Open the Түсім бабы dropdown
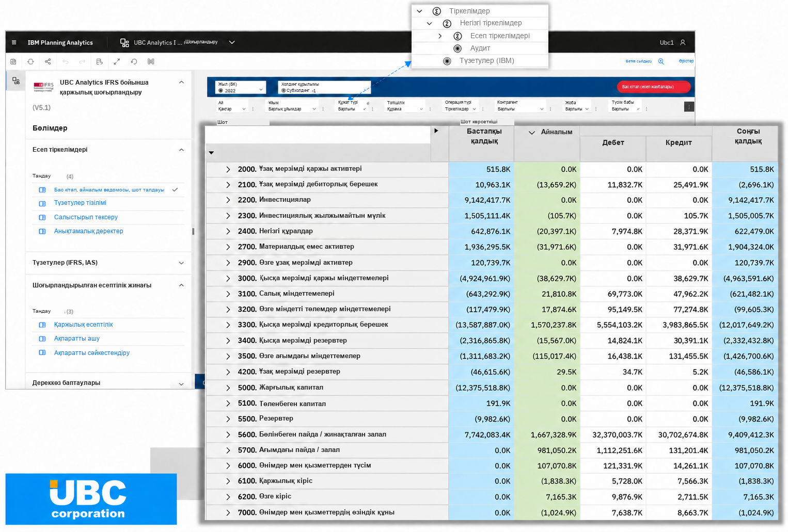788x532 pixels. click(626, 106)
